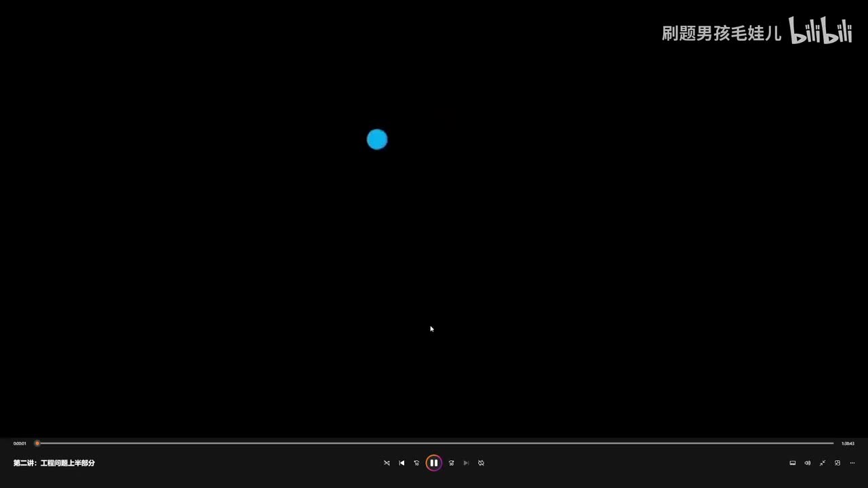Click the blue circle in the video
The image size is (868, 488).
pos(377,140)
